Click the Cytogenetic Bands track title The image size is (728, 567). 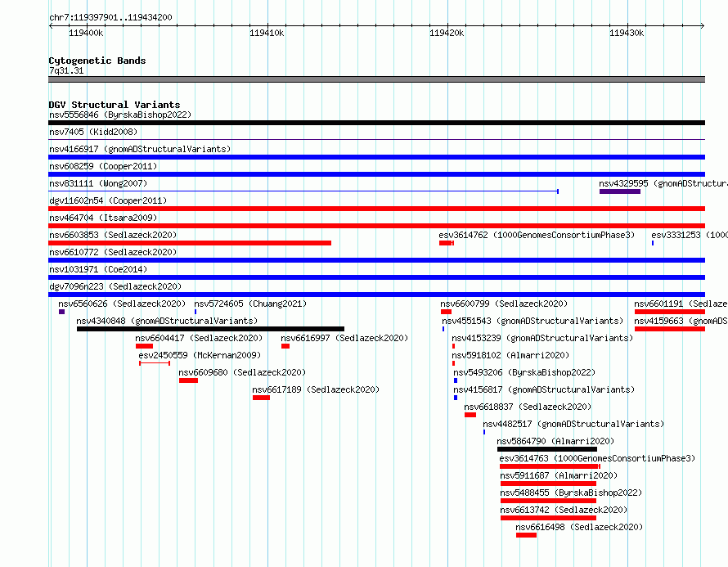(97, 61)
